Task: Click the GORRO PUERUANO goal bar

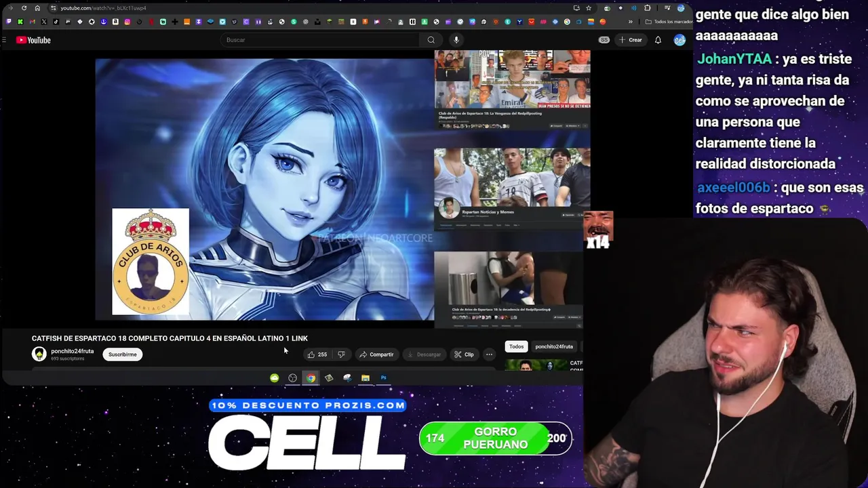Action: pos(496,438)
